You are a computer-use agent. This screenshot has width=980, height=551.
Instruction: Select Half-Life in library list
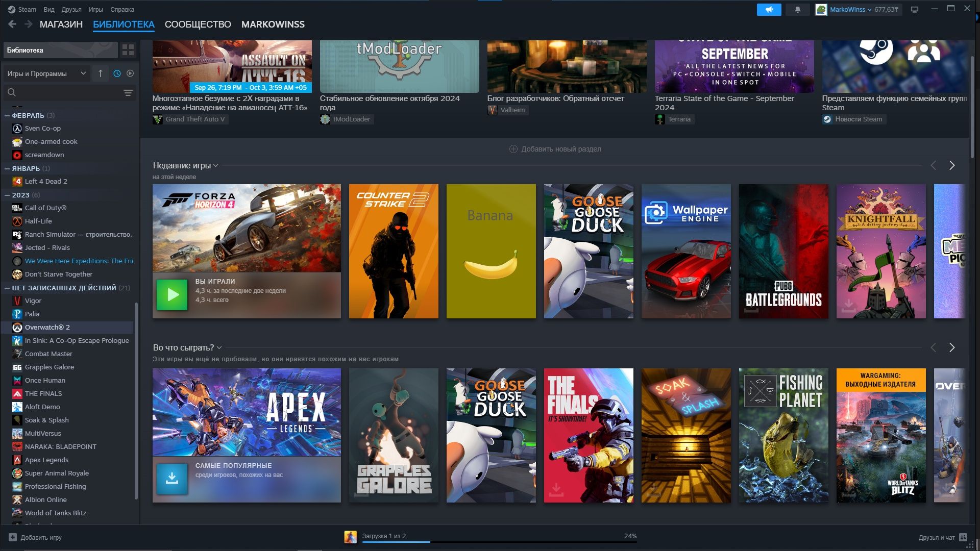(38, 221)
